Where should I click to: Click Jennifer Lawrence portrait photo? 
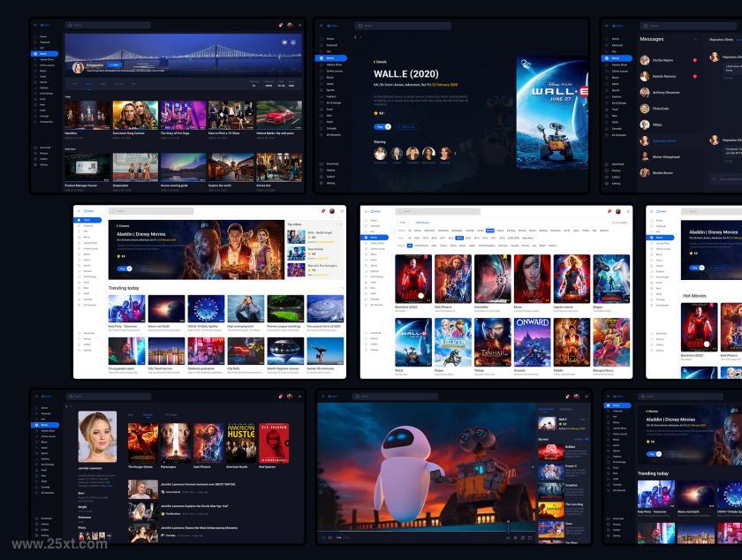coord(97,436)
